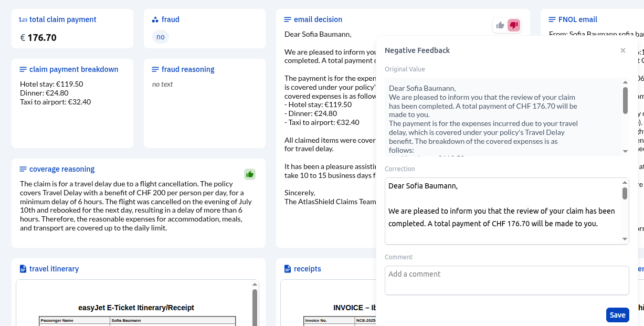This screenshot has height=326, width=644.
Task: Type in the Add a comment field
Action: [506, 280]
